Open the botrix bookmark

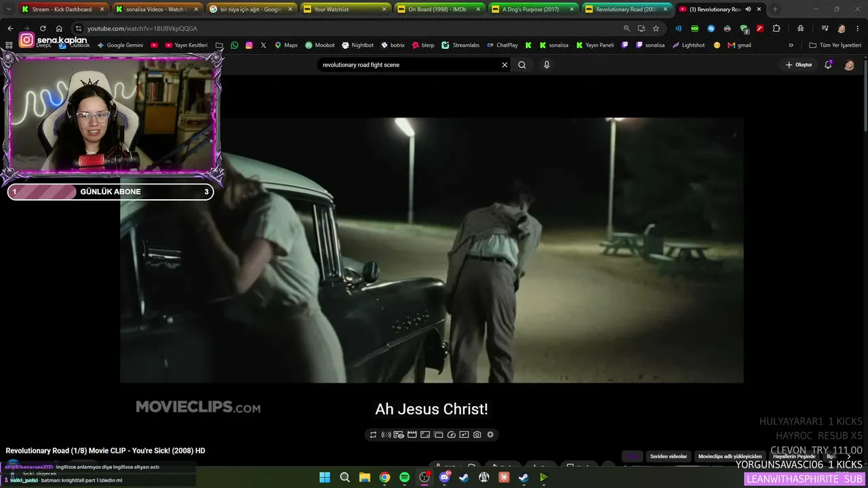(x=393, y=45)
